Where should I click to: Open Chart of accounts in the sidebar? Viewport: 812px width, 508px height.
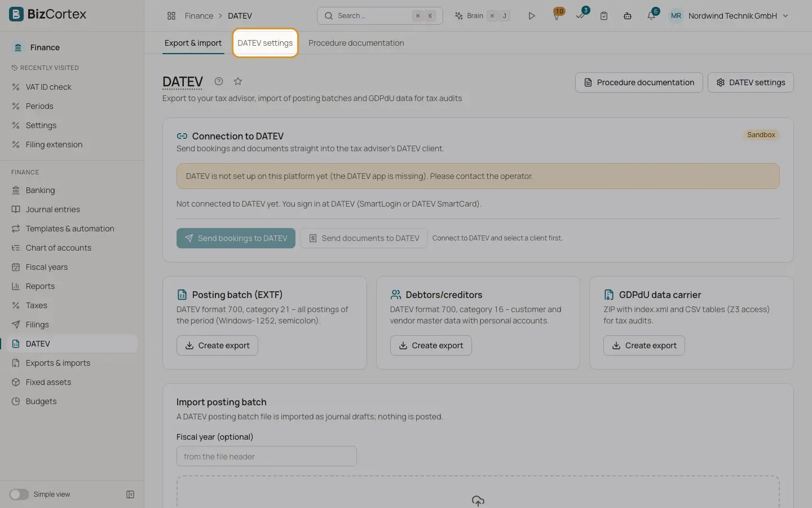(x=72, y=248)
